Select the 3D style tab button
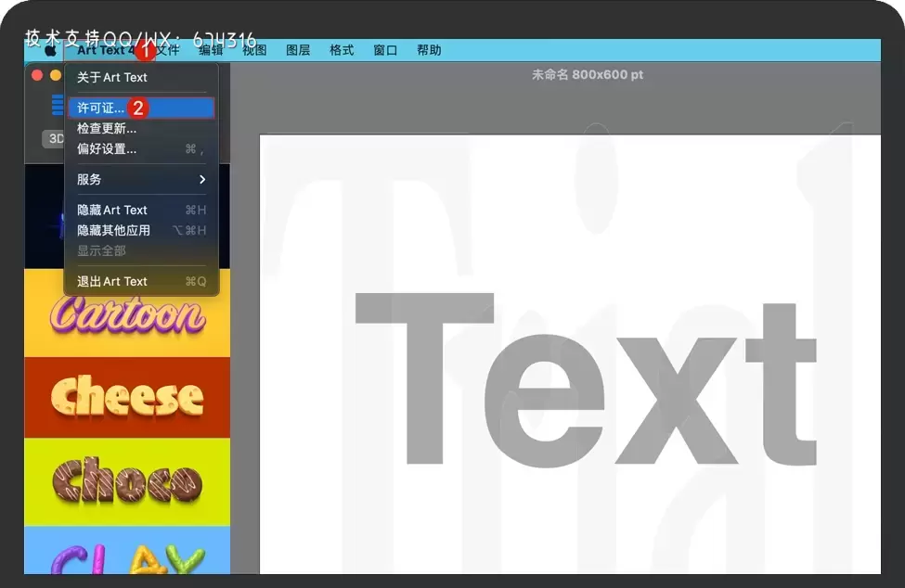The height and width of the screenshot is (588, 905). 54,138
